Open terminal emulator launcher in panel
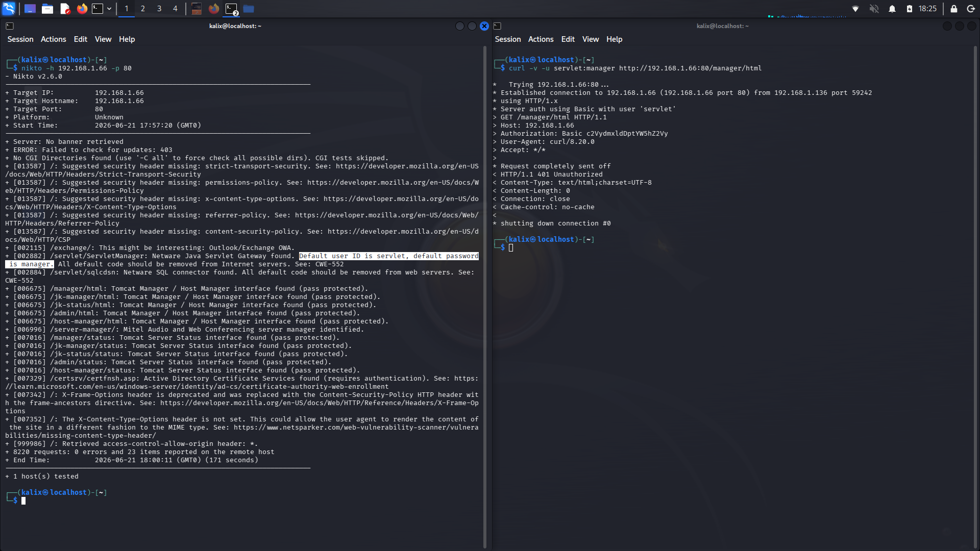 point(97,9)
